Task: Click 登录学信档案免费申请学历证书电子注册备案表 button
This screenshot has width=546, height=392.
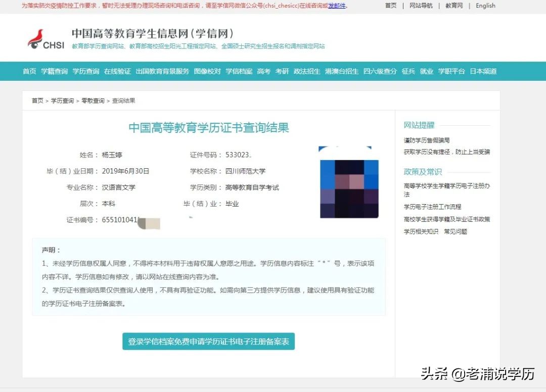Action: click(x=208, y=341)
